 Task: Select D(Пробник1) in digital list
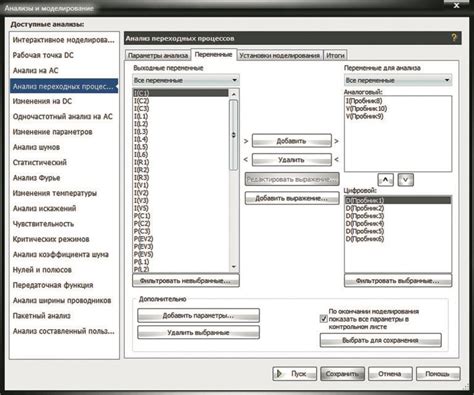tap(398, 200)
